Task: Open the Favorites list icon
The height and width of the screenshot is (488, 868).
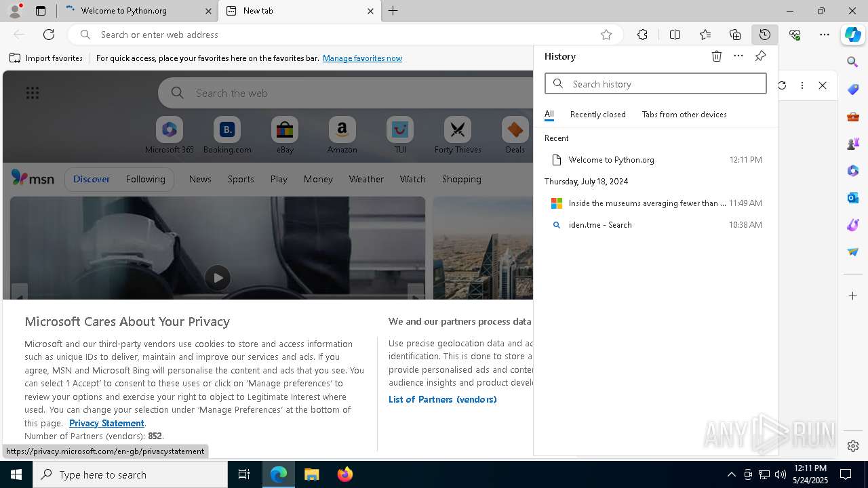Action: [x=705, y=35]
